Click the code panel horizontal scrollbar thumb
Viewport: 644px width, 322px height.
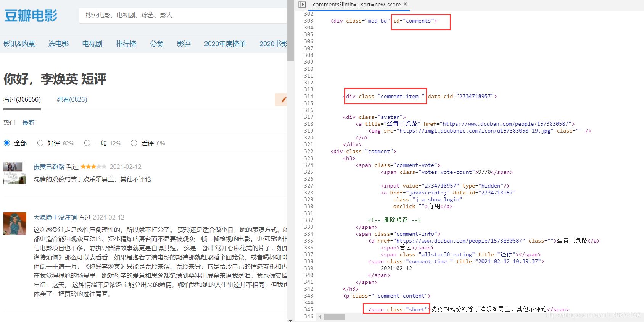[x=334, y=317]
